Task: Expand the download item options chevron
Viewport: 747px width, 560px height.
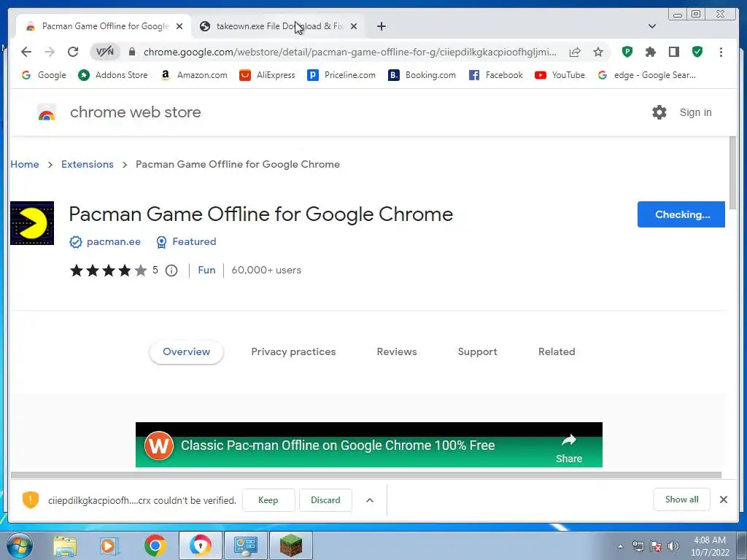Action: [370, 500]
